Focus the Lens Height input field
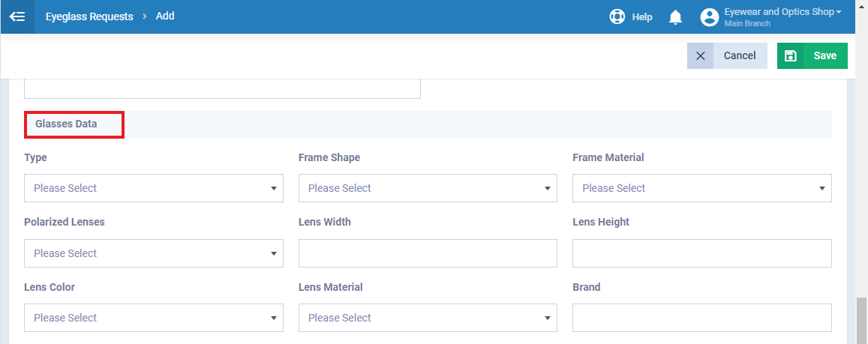 tap(702, 253)
